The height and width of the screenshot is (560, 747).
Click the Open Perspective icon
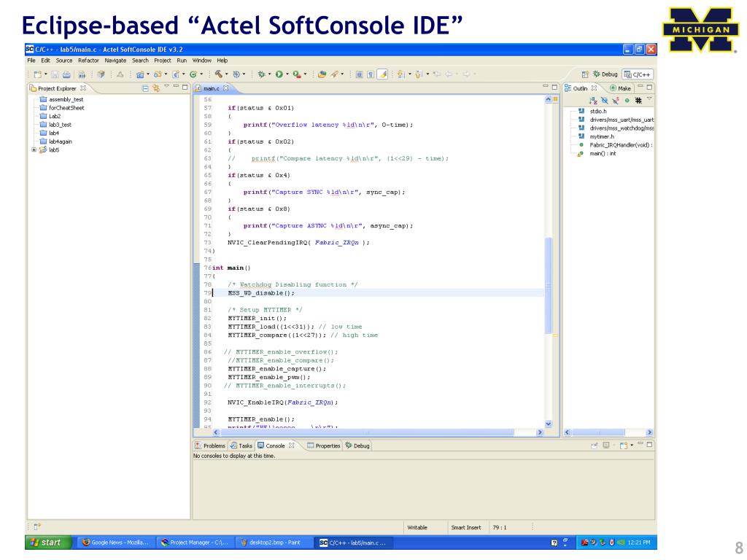tap(585, 74)
